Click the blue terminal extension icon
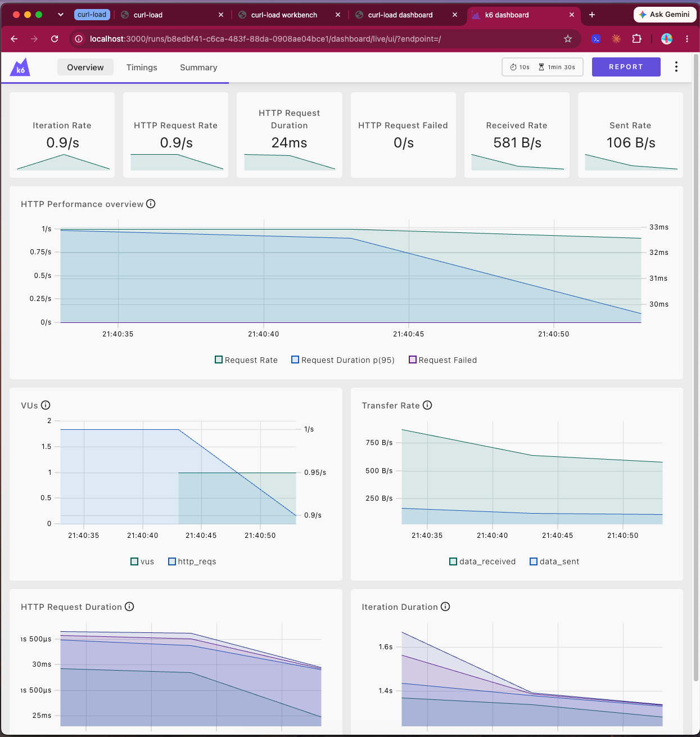Screen dimensions: 700x737 tap(596, 39)
